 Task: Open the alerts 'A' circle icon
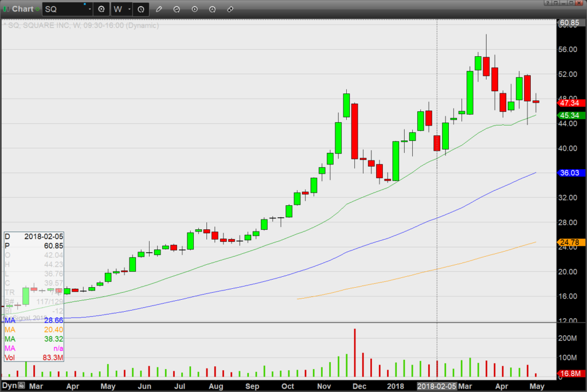click(212, 9)
